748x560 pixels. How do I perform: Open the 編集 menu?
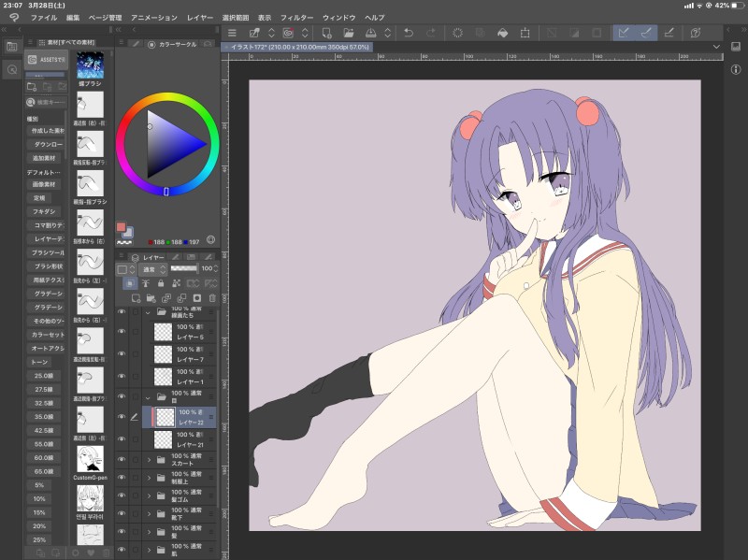click(73, 18)
